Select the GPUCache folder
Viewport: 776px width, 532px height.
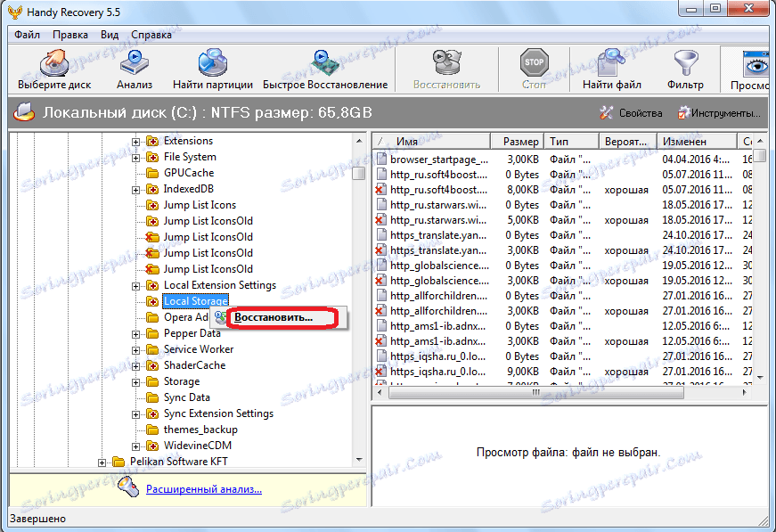click(189, 173)
